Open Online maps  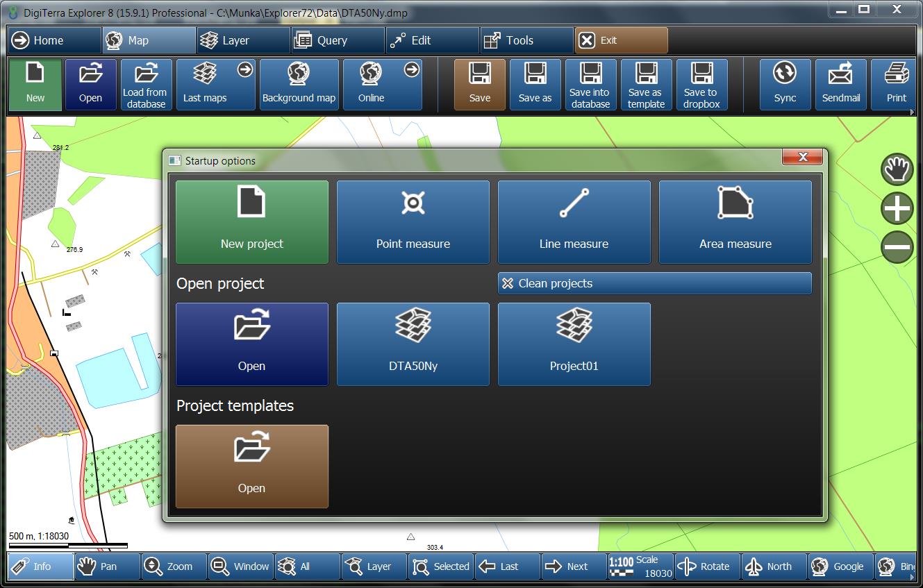coord(383,85)
